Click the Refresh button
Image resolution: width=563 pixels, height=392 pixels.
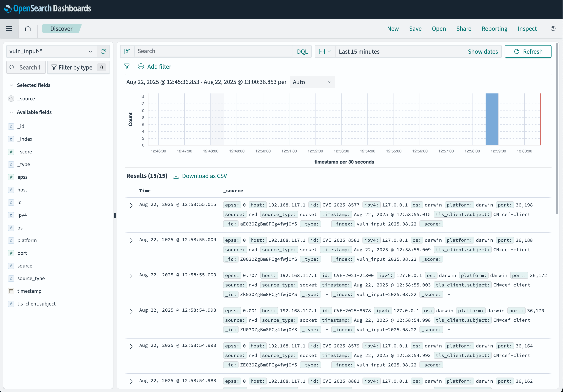(x=528, y=51)
